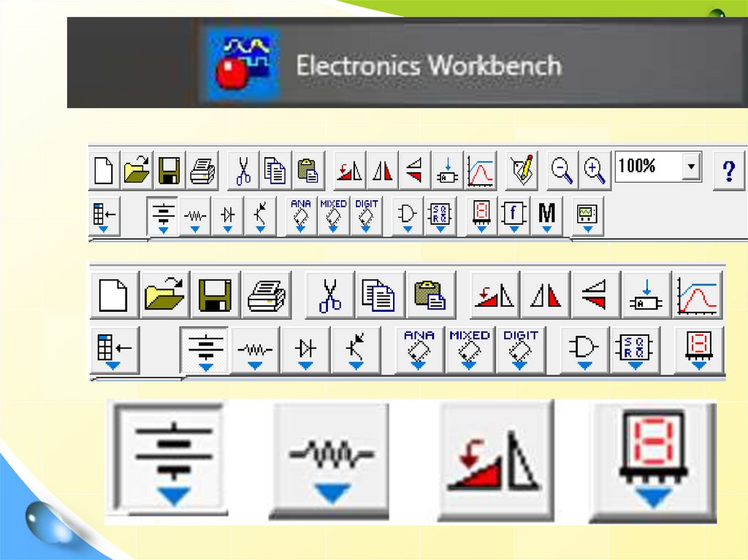Open ANA bin in enlarged toolbar
The image size is (748, 560).
click(x=419, y=350)
